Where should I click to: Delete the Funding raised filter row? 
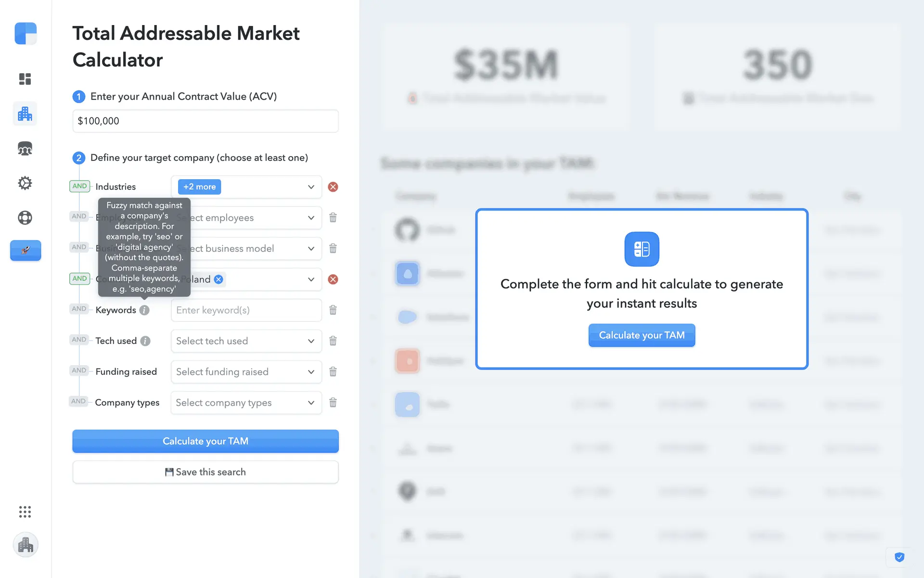pyautogui.click(x=333, y=372)
